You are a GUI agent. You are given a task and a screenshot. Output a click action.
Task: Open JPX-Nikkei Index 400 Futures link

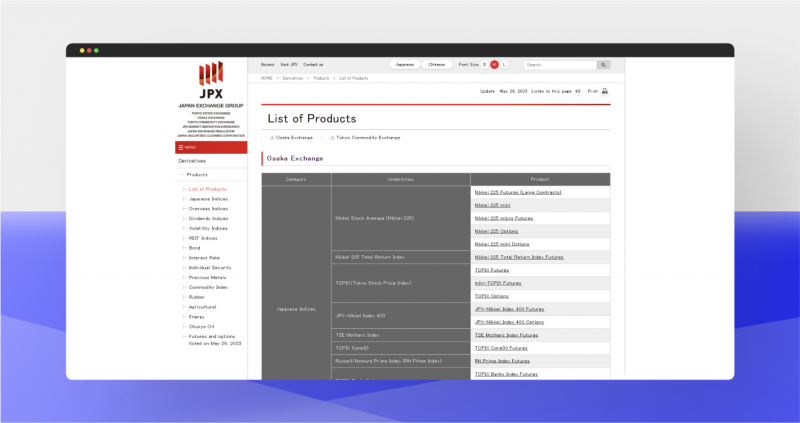click(x=509, y=309)
